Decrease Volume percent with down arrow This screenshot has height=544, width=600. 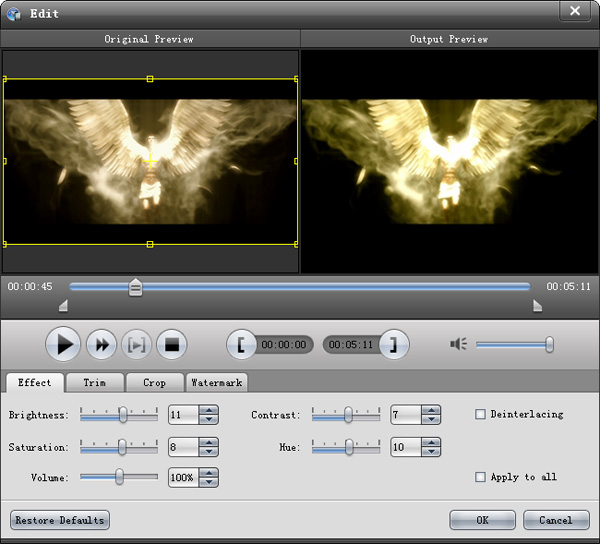(209, 482)
